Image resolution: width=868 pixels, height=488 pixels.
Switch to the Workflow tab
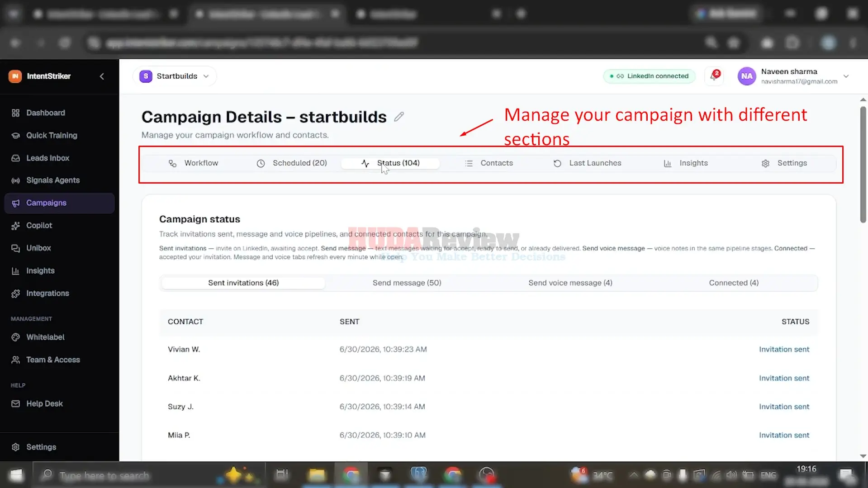click(x=193, y=163)
